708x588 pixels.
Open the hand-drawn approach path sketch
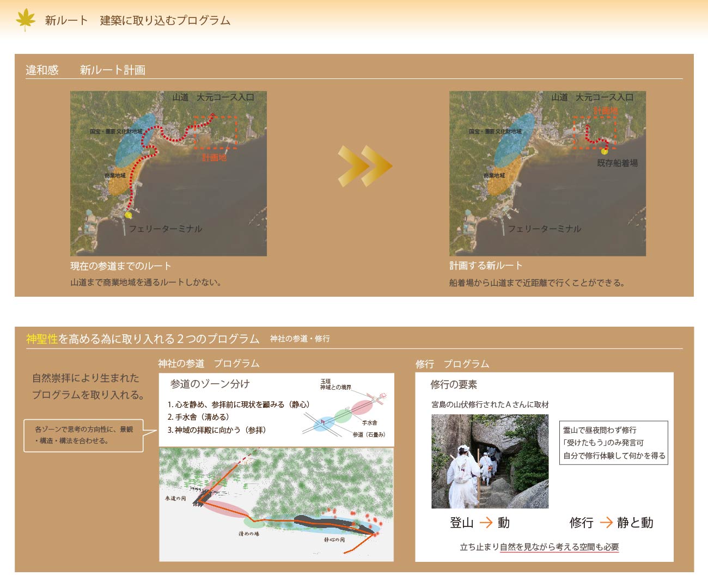click(x=276, y=505)
